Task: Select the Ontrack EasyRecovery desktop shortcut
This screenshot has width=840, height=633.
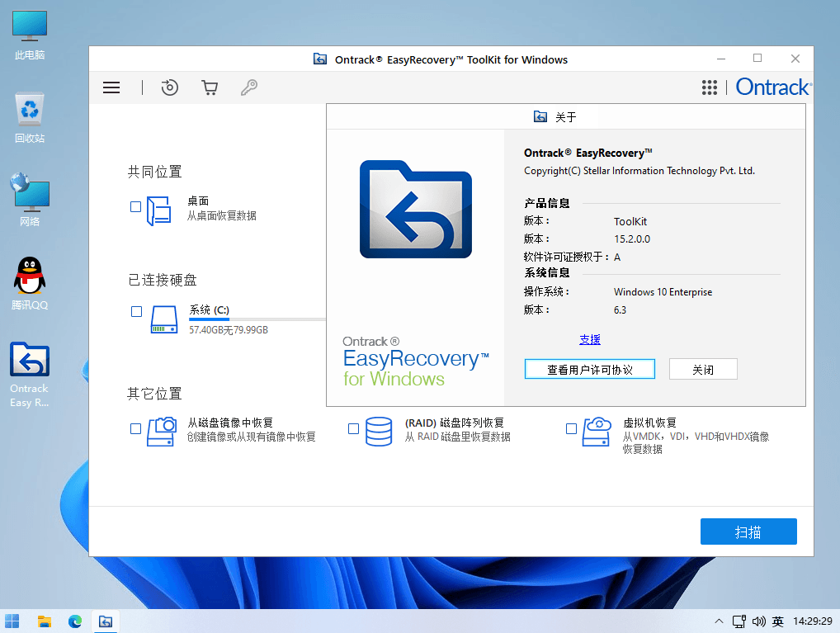Action: pos(30,375)
